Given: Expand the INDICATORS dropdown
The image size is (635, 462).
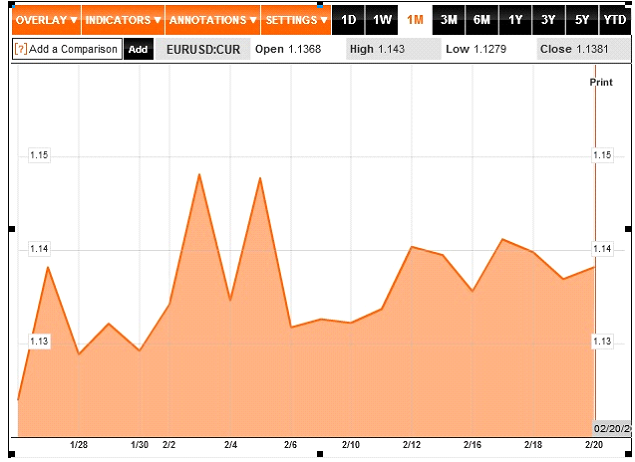Looking at the screenshot, I should (x=122, y=19).
